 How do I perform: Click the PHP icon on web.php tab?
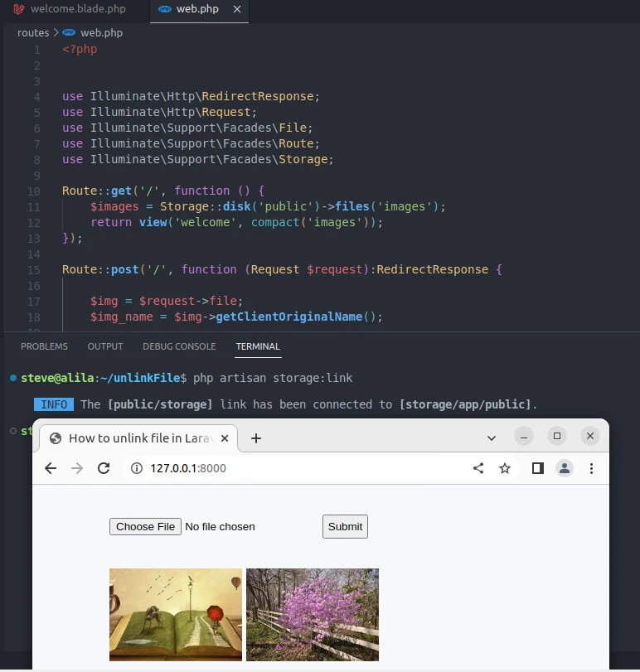(165, 9)
